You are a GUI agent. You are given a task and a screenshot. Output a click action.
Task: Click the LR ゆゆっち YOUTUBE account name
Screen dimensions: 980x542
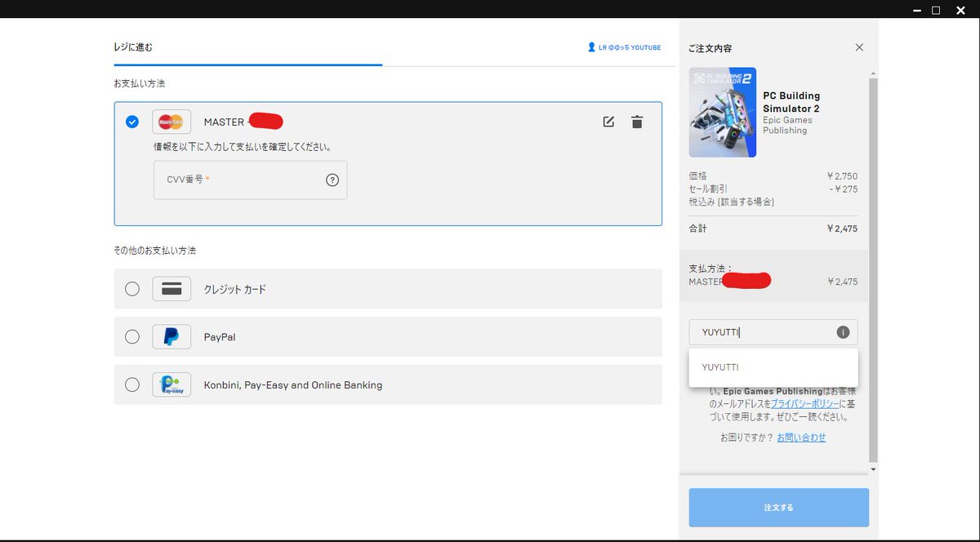click(x=630, y=47)
